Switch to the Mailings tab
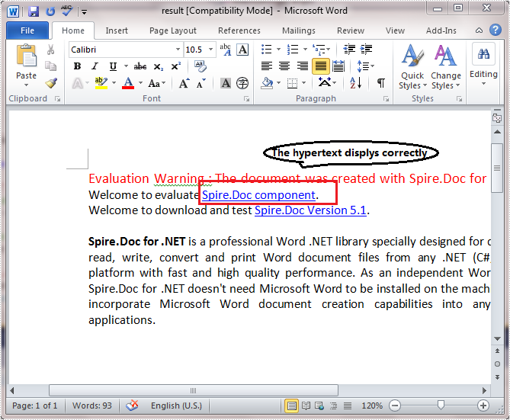510x420 pixels. click(x=299, y=30)
